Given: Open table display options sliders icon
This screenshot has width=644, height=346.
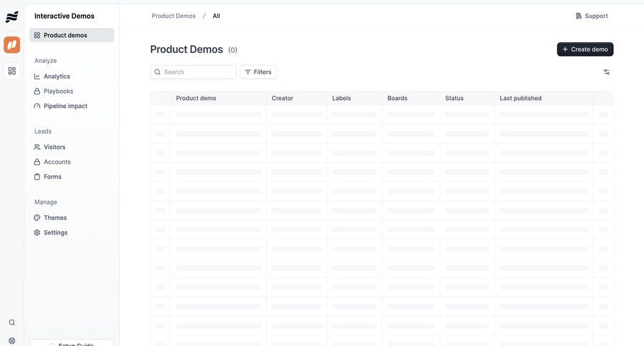Looking at the screenshot, I should (x=606, y=71).
